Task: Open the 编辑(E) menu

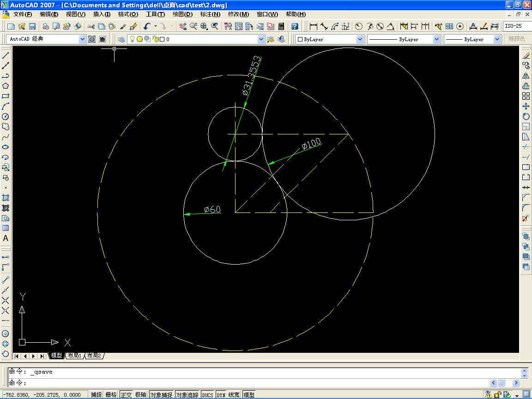Action: [x=49, y=14]
